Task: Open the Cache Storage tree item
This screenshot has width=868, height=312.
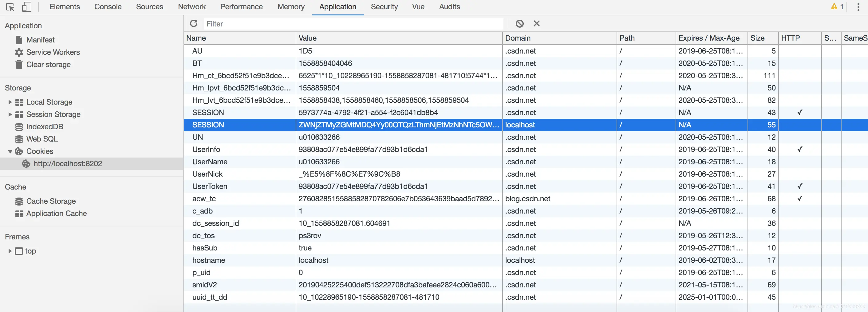Action: (x=51, y=201)
